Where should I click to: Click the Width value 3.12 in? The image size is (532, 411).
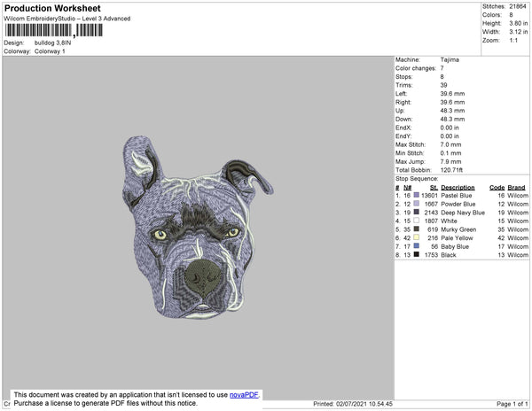click(x=518, y=32)
